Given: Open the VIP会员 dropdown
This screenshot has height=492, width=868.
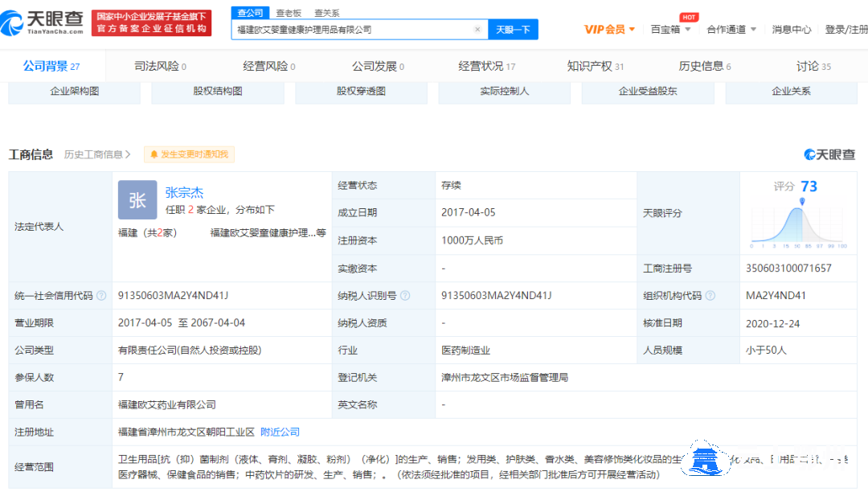Looking at the screenshot, I should [x=609, y=30].
